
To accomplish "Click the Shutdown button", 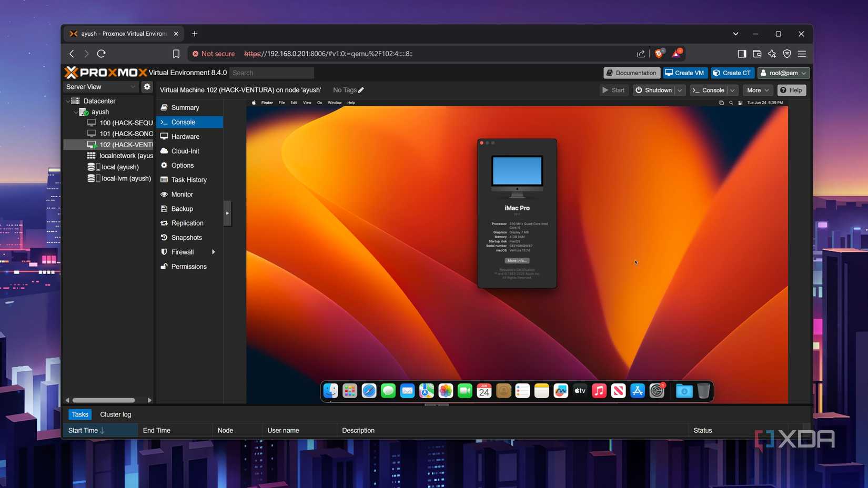I will tap(653, 90).
